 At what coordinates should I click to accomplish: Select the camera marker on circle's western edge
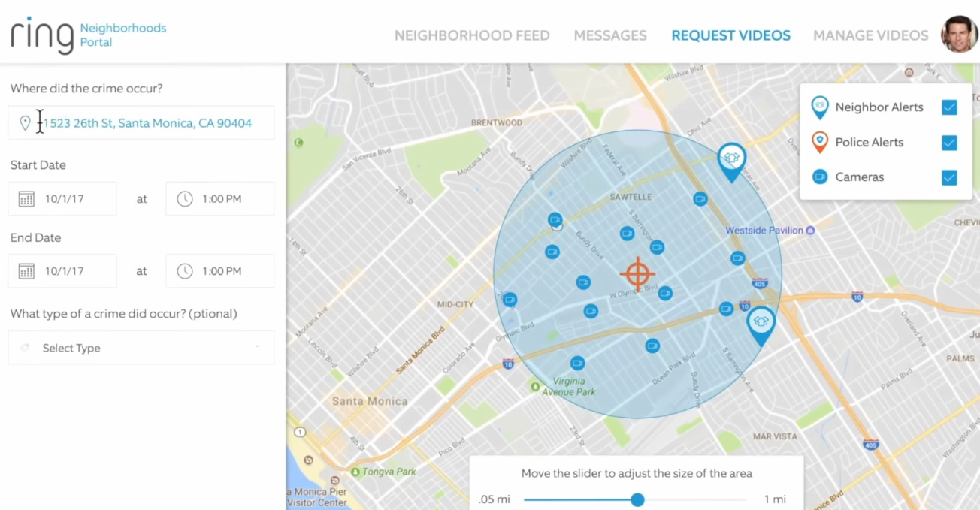[510, 299]
